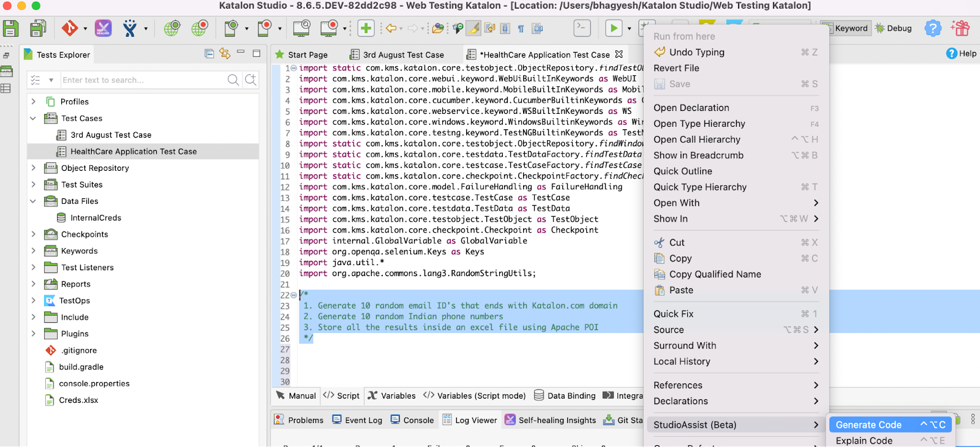Click the blue question mark help badge
This screenshot has height=447, width=980.
tap(933, 28)
